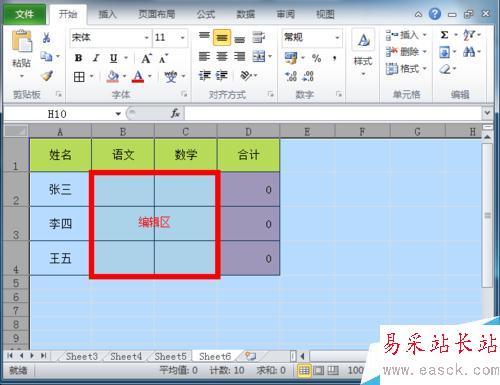Expand the font color dropdown arrow

point(150,77)
